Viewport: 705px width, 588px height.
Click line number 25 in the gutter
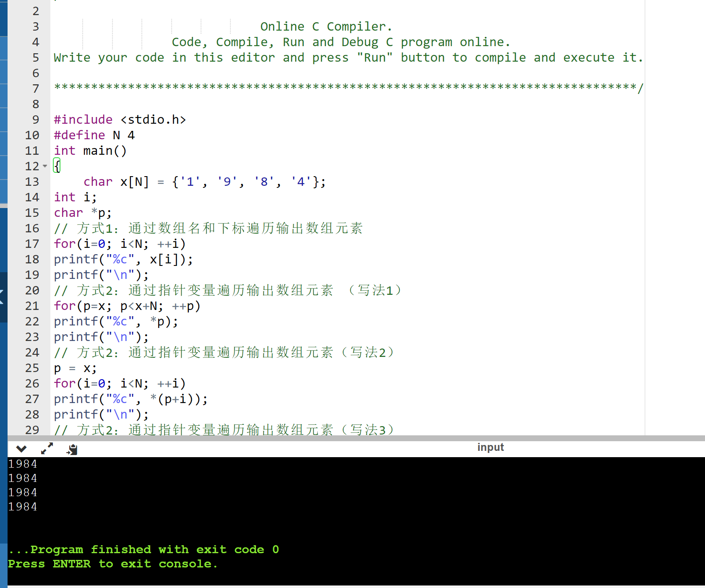(32, 368)
